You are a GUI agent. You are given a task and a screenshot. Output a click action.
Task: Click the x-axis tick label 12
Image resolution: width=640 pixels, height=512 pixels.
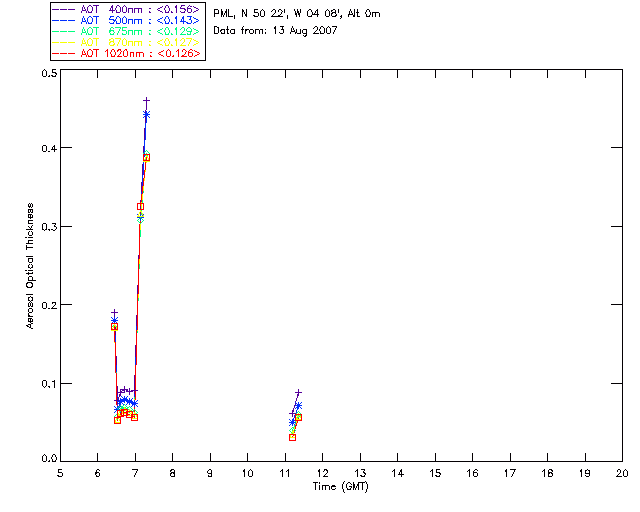[x=322, y=474]
